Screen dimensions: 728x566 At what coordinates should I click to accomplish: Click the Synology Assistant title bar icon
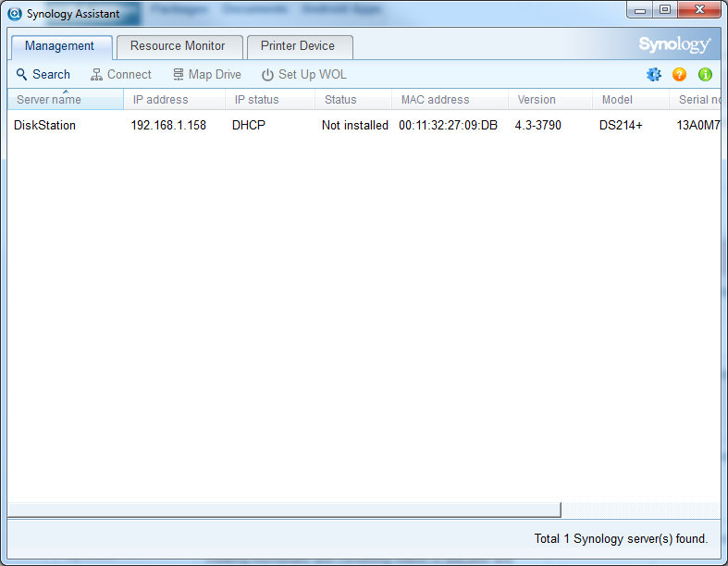click(x=15, y=14)
